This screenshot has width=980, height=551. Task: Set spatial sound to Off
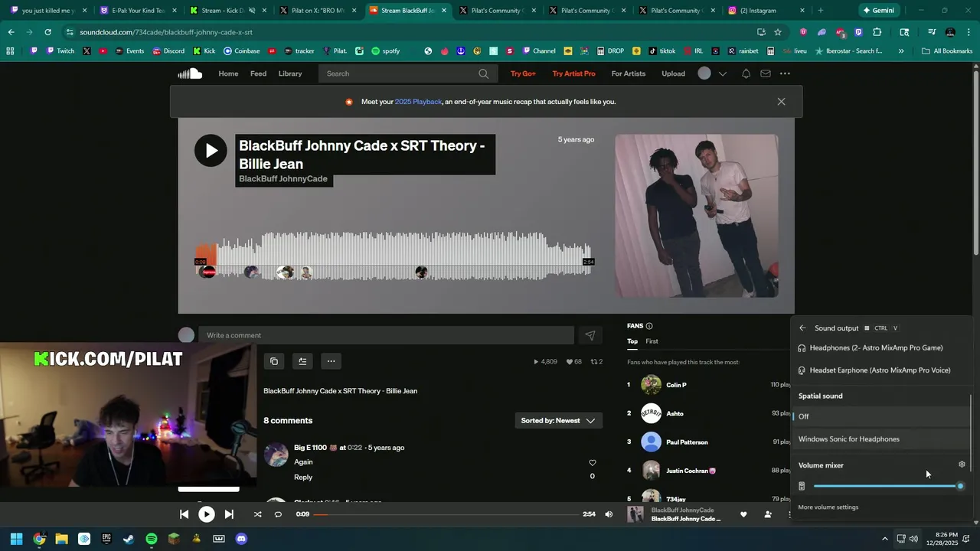(880, 416)
